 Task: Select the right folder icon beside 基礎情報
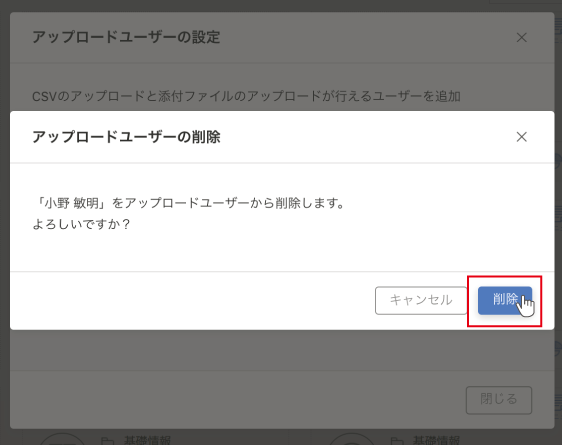coord(396,441)
